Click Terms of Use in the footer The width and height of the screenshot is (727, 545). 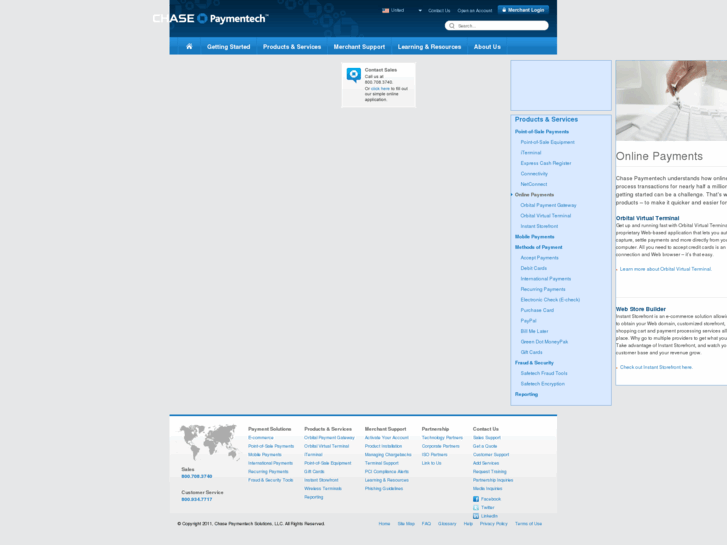tap(529, 524)
